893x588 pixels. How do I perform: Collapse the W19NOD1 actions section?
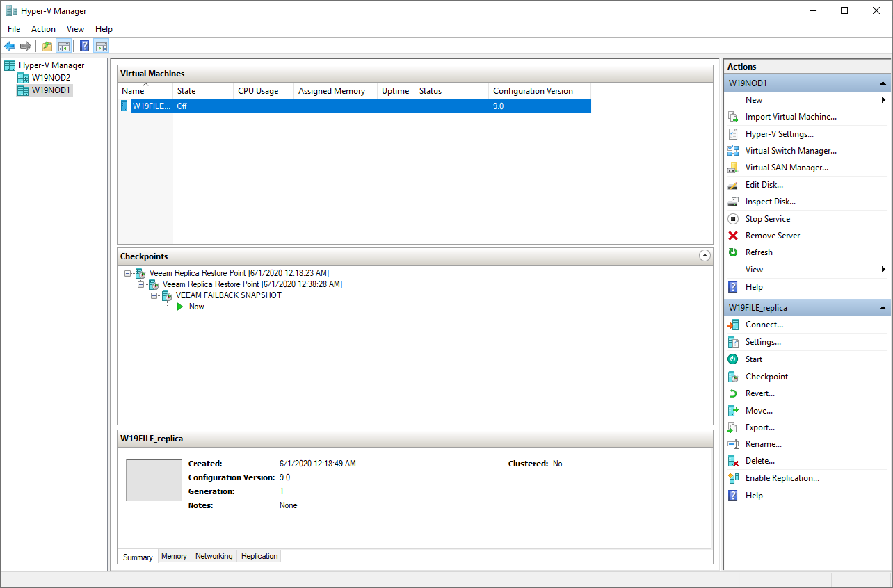(883, 83)
